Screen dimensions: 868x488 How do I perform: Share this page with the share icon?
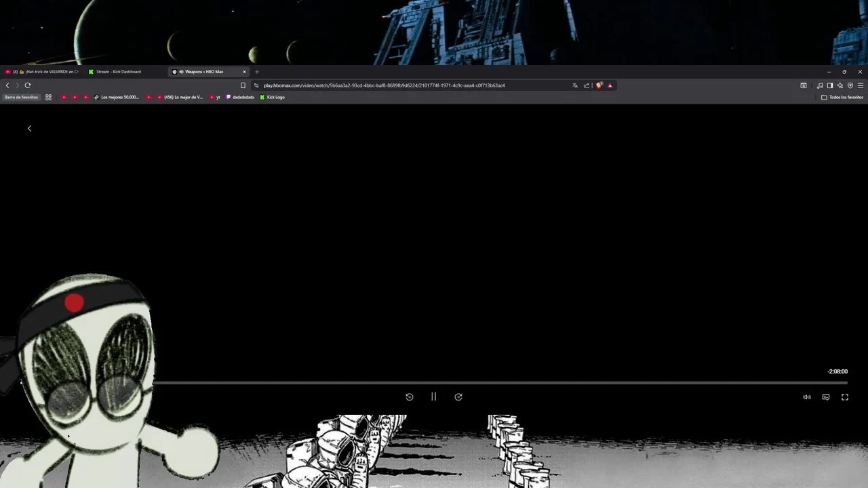[587, 85]
